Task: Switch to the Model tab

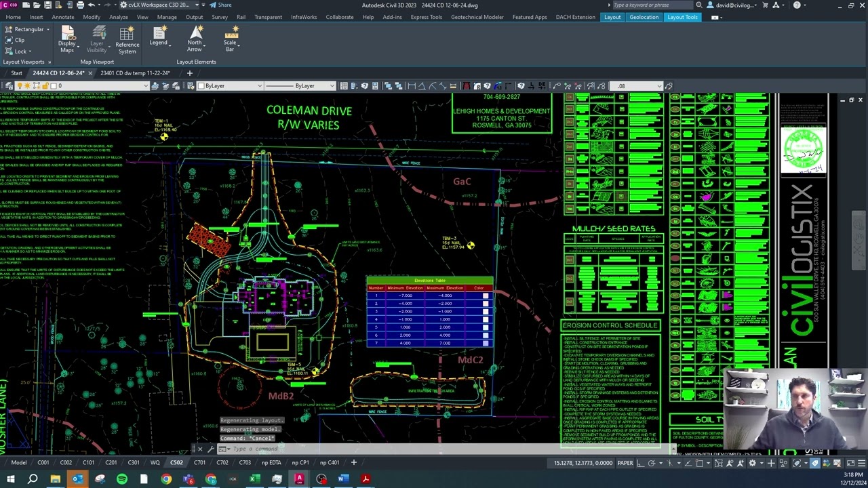Action: pyautogui.click(x=19, y=463)
